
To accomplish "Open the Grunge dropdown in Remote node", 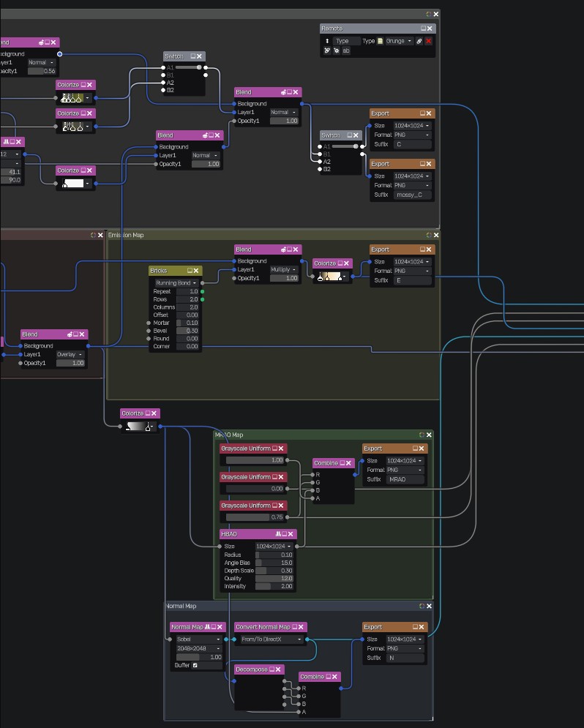I will [399, 41].
